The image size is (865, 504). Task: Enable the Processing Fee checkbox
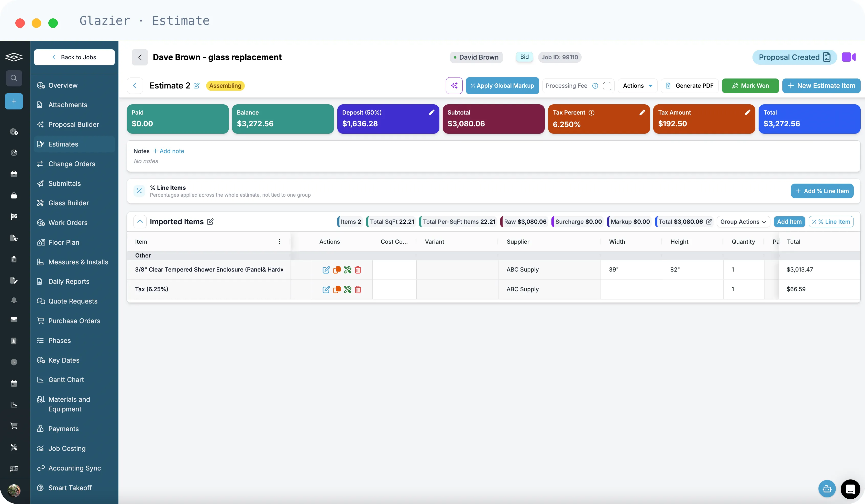click(x=607, y=86)
